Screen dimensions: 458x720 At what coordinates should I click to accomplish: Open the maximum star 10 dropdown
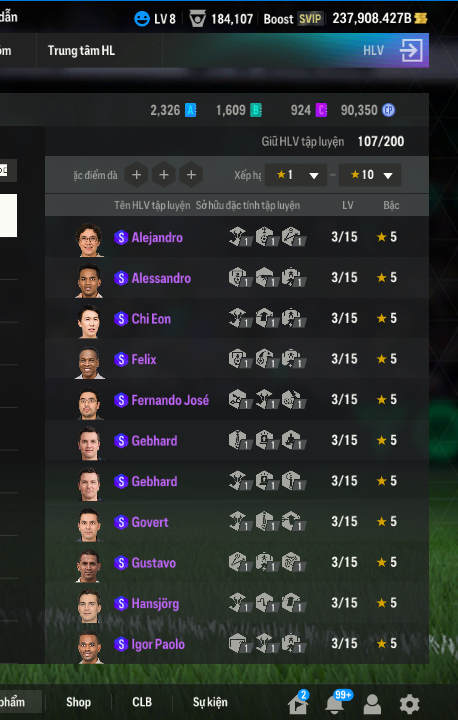click(x=370, y=175)
